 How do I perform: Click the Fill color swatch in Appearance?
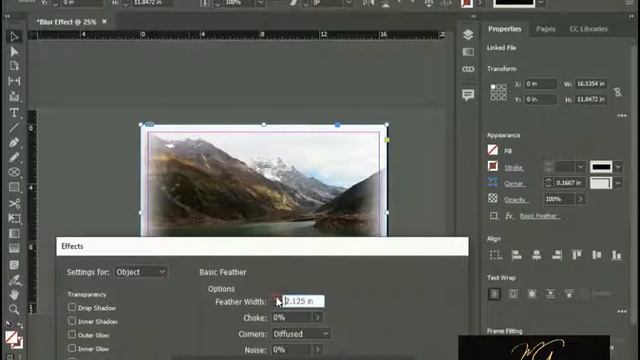(x=493, y=150)
